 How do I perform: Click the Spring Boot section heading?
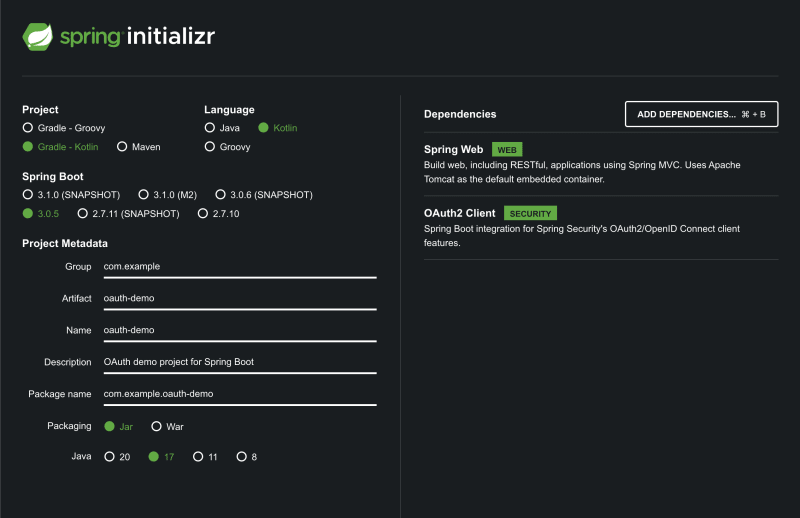(53, 177)
